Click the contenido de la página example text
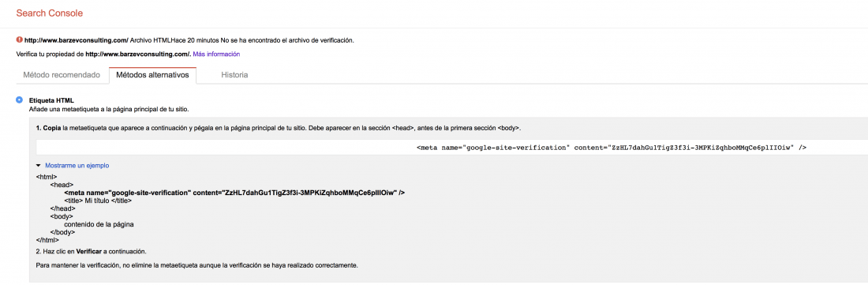 tap(99, 225)
